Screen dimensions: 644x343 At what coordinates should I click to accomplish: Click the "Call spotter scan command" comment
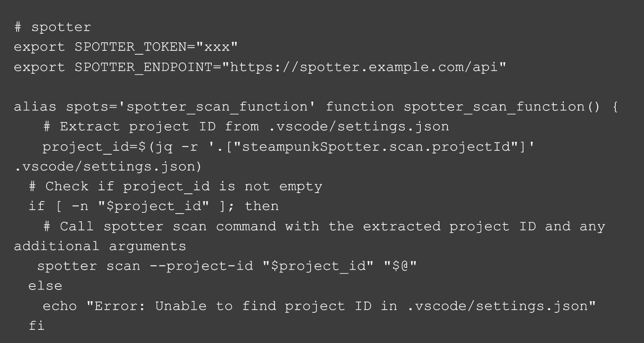(324, 227)
